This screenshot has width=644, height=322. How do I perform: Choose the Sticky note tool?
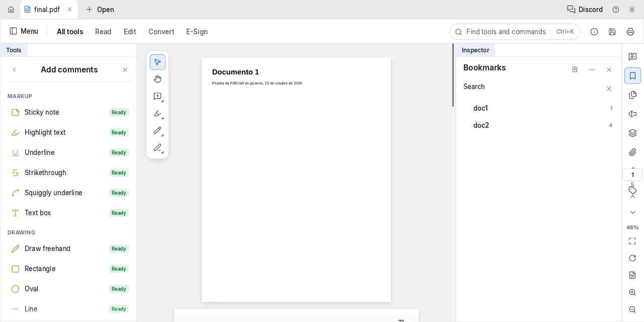[69, 112]
